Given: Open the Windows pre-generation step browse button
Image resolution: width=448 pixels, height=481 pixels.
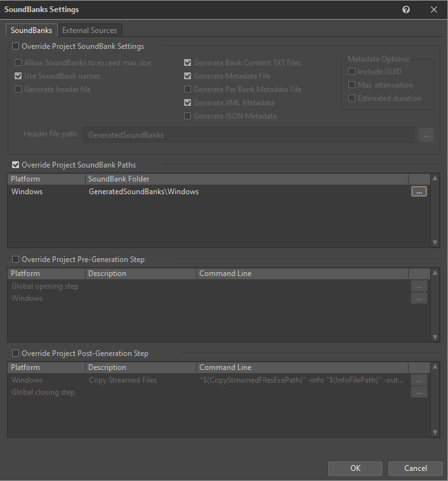Looking at the screenshot, I should (x=419, y=298).
